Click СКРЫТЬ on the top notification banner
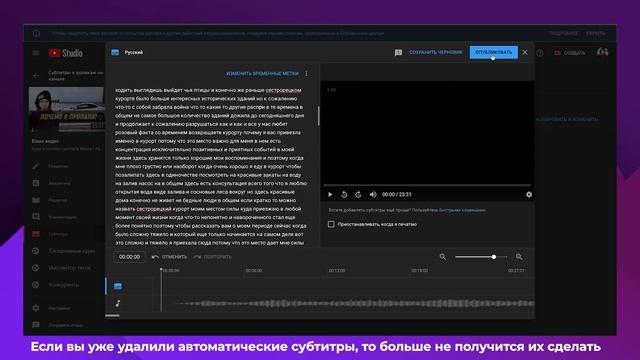This screenshot has height=360, width=640. [x=596, y=33]
